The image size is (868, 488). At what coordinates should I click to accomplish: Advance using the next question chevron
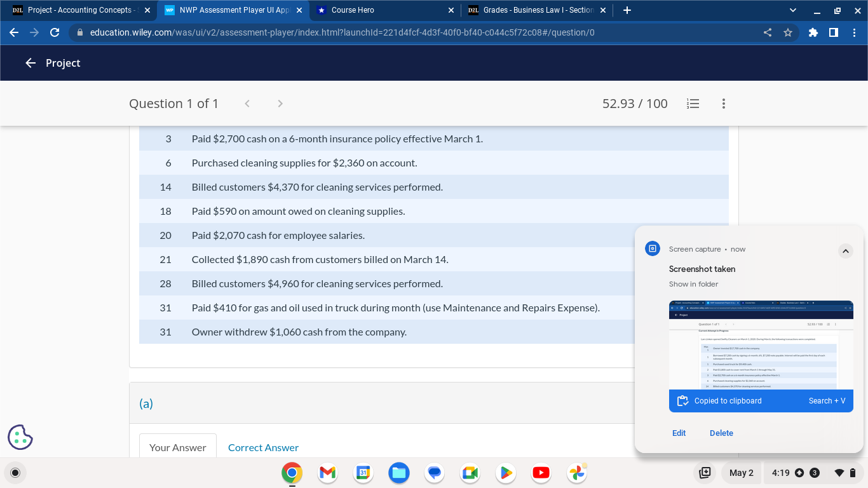pos(280,103)
